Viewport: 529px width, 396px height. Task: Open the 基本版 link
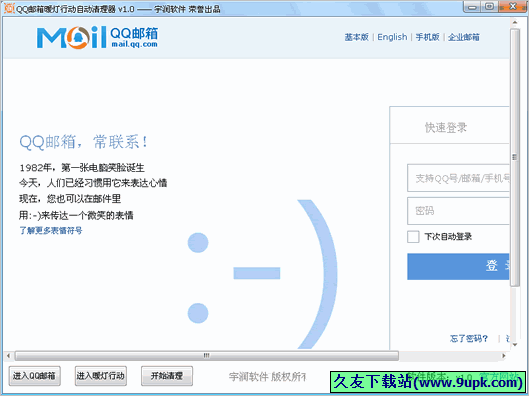pyautogui.click(x=356, y=37)
